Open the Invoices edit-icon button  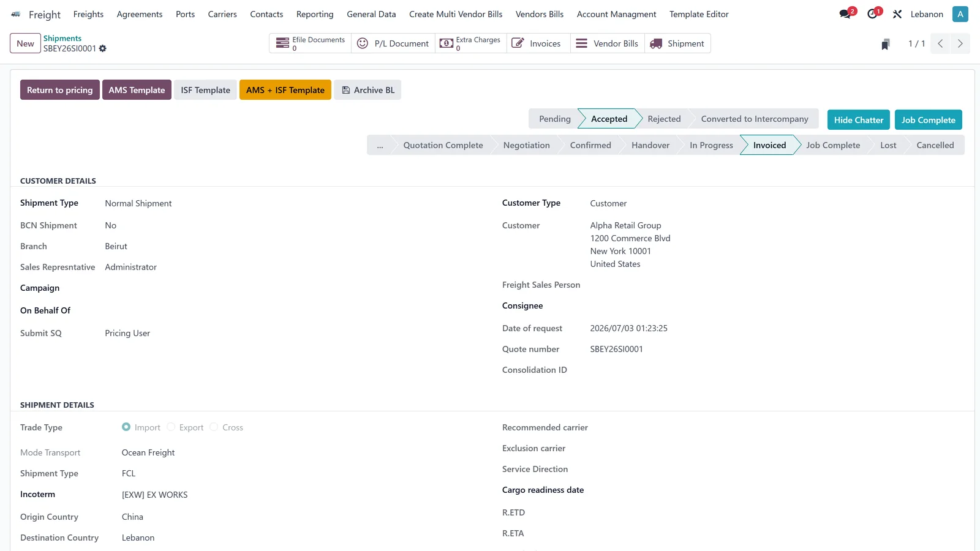[538, 43]
